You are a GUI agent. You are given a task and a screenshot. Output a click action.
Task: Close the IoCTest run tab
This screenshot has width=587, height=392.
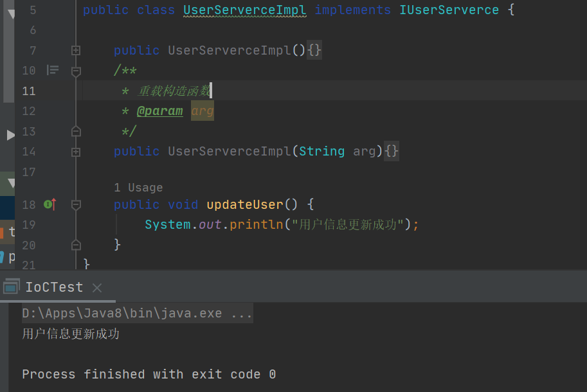(97, 288)
